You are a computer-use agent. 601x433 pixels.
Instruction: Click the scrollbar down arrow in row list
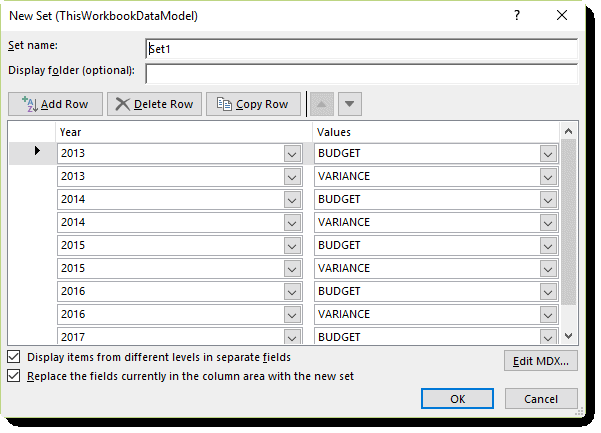click(568, 336)
